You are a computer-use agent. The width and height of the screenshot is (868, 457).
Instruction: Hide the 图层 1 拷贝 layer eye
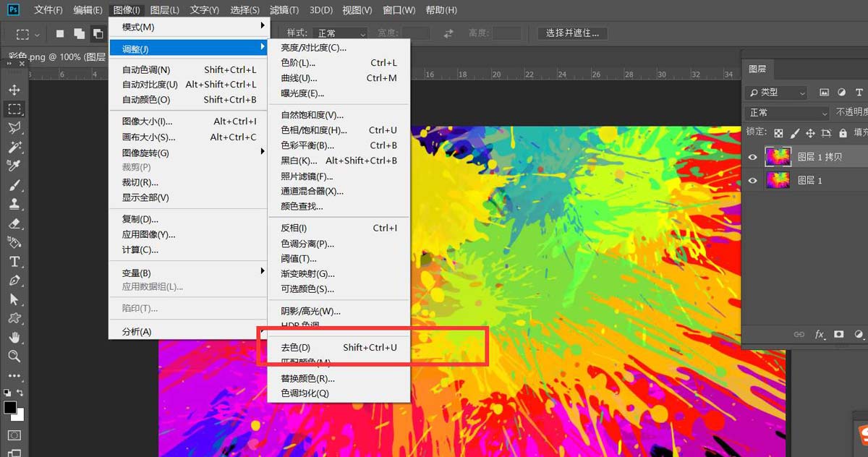coord(753,157)
